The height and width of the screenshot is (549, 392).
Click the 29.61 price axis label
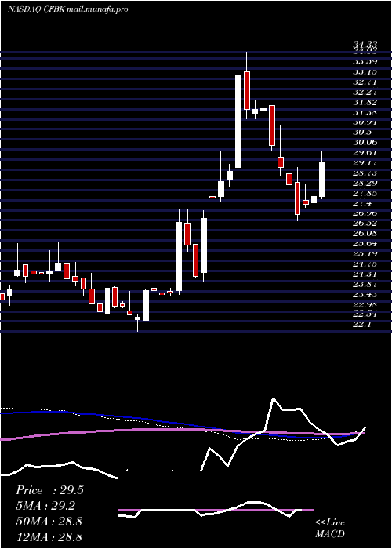[365, 153]
